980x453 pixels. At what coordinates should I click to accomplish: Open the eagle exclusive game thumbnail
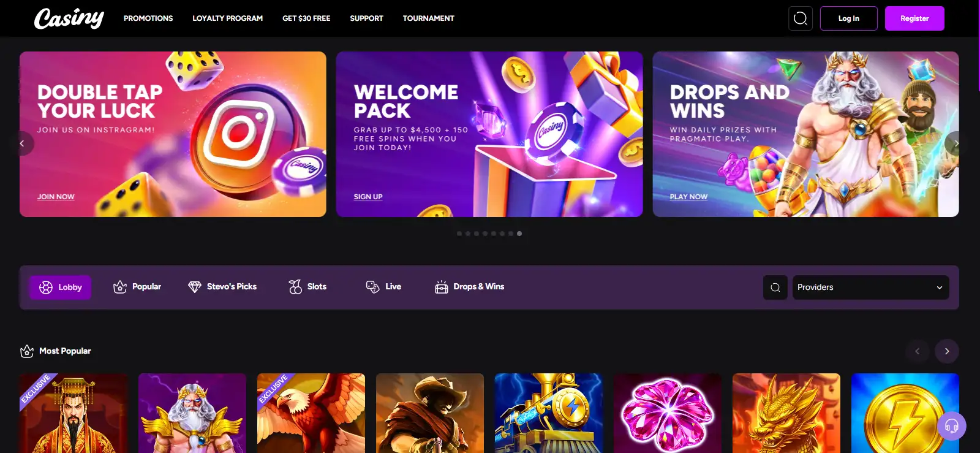(311, 413)
